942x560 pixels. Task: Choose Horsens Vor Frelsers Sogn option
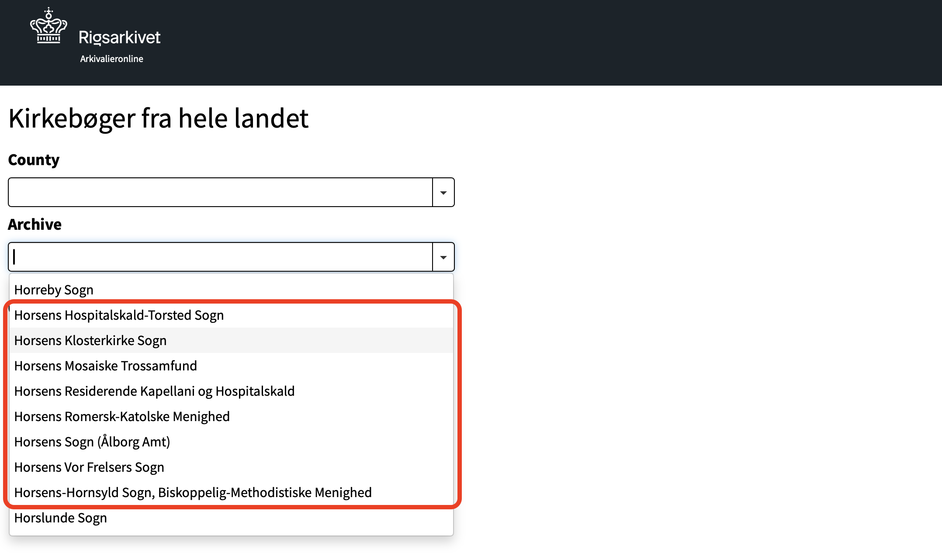pos(231,467)
